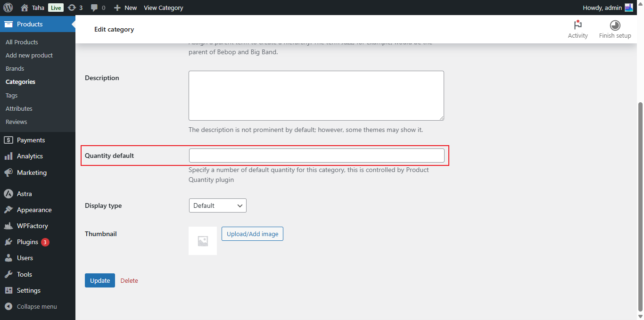The width and height of the screenshot is (644, 320).
Task: Open the comments bubble icon
Action: 94,8
